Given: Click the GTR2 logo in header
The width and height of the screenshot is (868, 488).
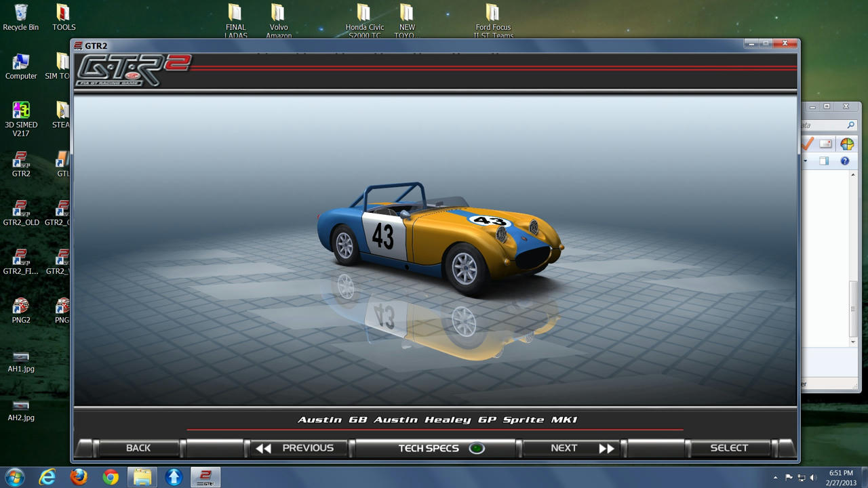Looking at the screenshot, I should (x=133, y=70).
